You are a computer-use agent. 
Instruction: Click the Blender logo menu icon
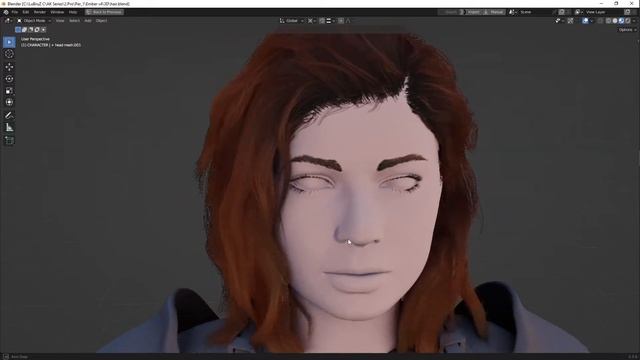tap(6, 12)
